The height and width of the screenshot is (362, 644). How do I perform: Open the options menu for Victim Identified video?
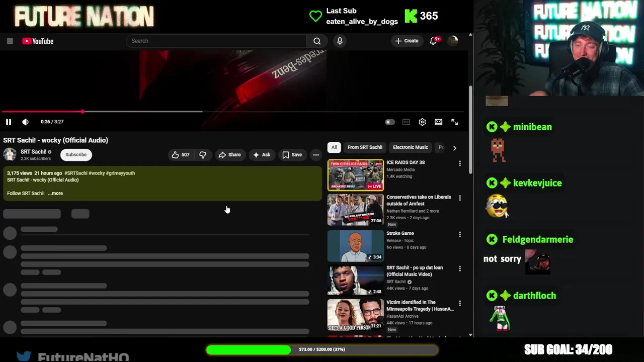point(460,304)
